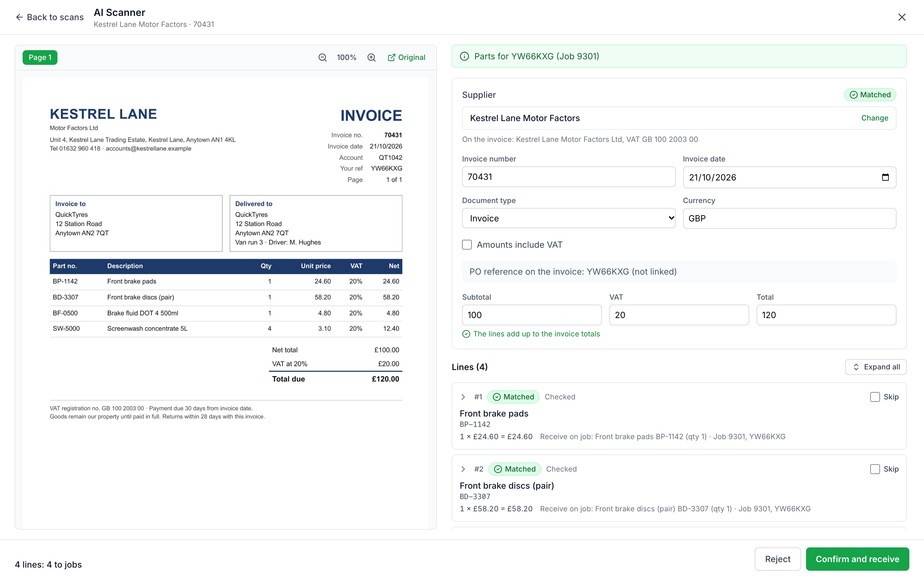Click Confirm and receive
924x578 pixels.
tap(857, 559)
